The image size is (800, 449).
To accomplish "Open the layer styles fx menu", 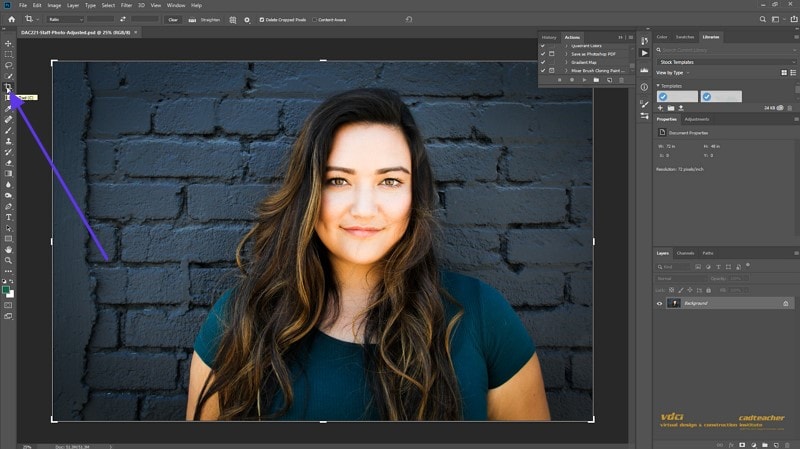I will 731,445.
